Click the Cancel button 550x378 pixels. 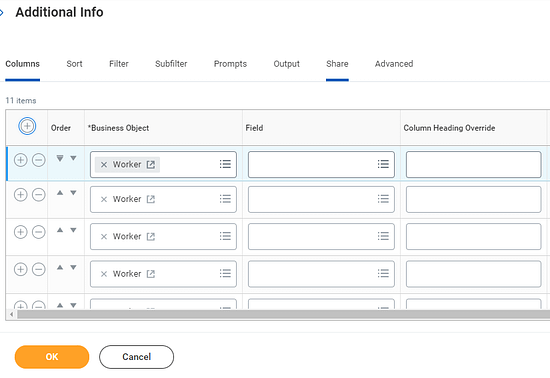point(136,357)
